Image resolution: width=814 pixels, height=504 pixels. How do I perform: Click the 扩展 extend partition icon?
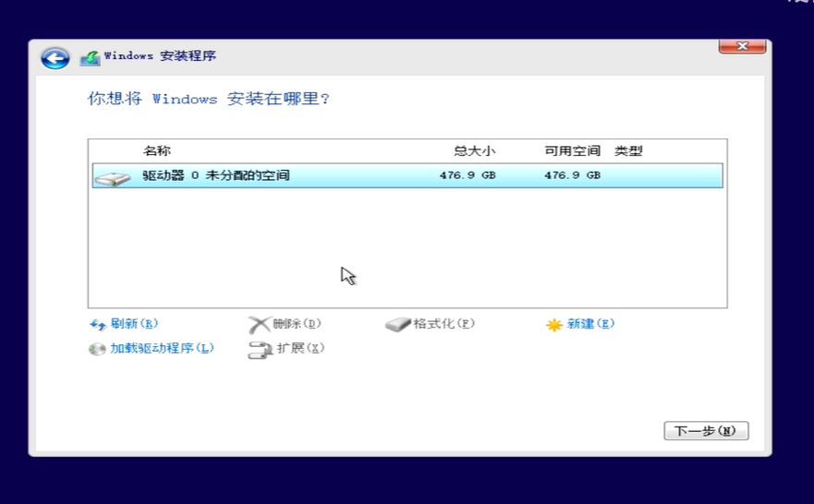tap(260, 350)
